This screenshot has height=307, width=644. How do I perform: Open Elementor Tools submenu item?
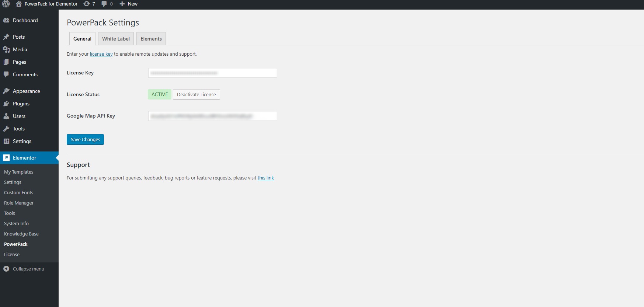pos(10,213)
